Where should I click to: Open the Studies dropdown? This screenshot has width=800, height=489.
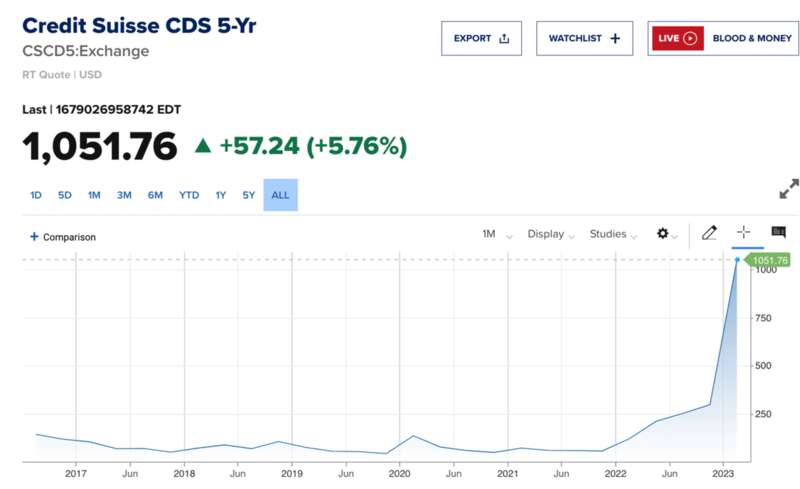(613, 234)
